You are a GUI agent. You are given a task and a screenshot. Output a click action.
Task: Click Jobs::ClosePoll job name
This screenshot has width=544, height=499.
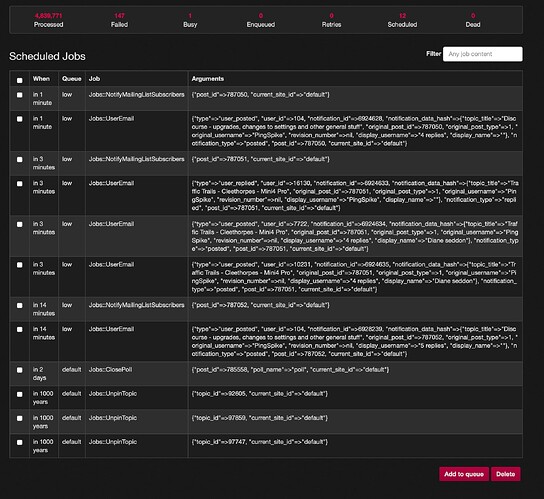(110, 370)
